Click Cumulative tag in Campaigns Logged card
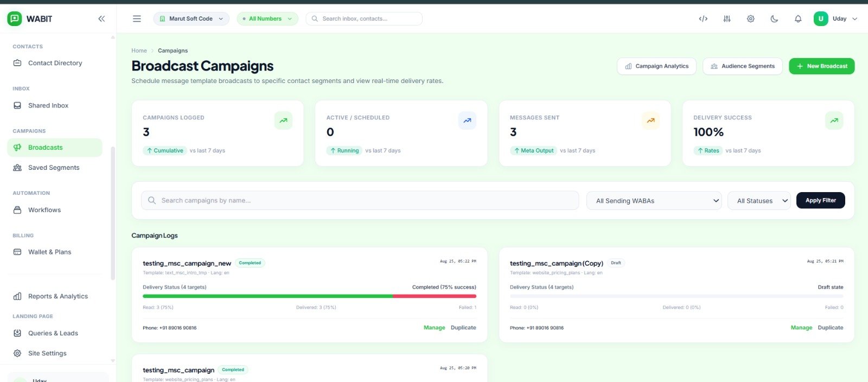Image resolution: width=868 pixels, height=382 pixels. (165, 151)
